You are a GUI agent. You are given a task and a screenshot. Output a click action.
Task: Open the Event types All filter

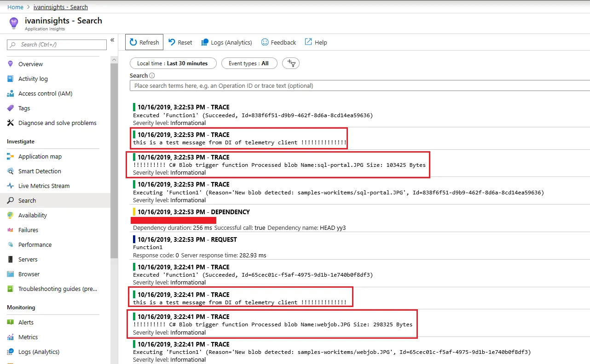click(x=249, y=63)
